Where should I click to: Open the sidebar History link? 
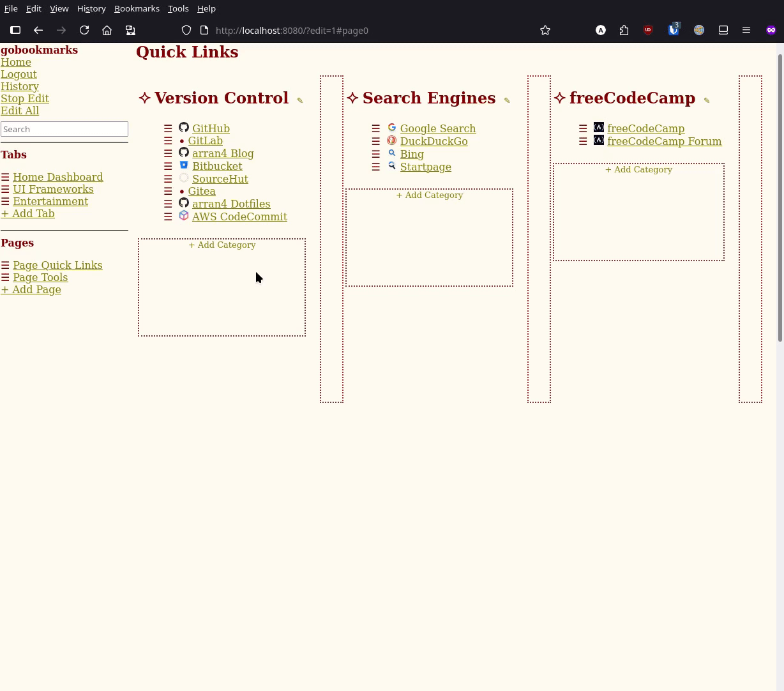(x=20, y=86)
